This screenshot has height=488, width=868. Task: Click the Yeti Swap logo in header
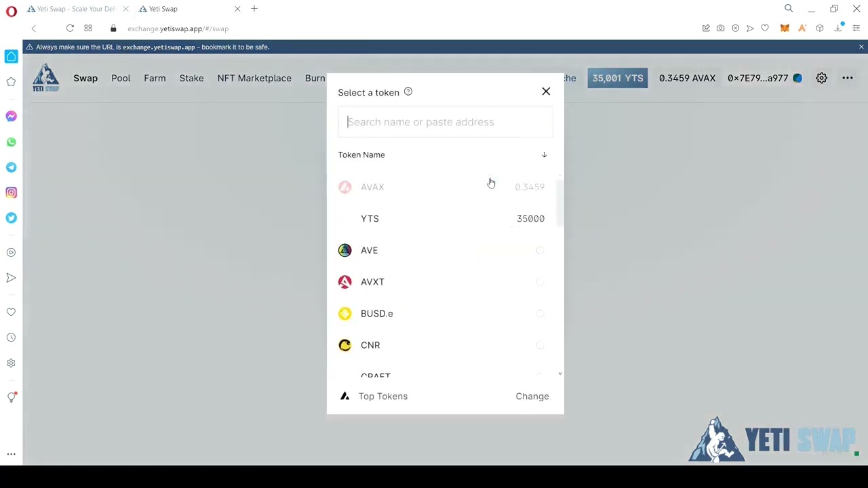click(46, 77)
